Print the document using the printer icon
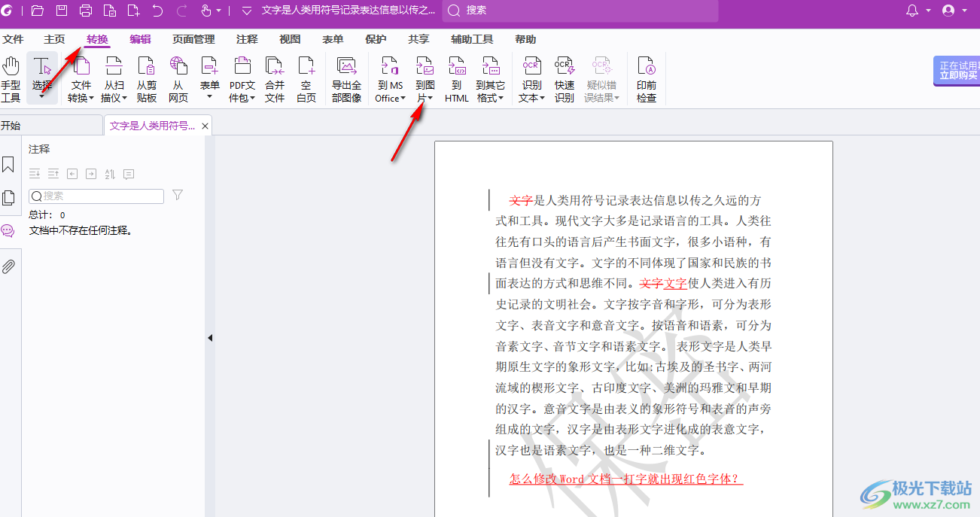This screenshot has height=517, width=980. tap(86, 11)
